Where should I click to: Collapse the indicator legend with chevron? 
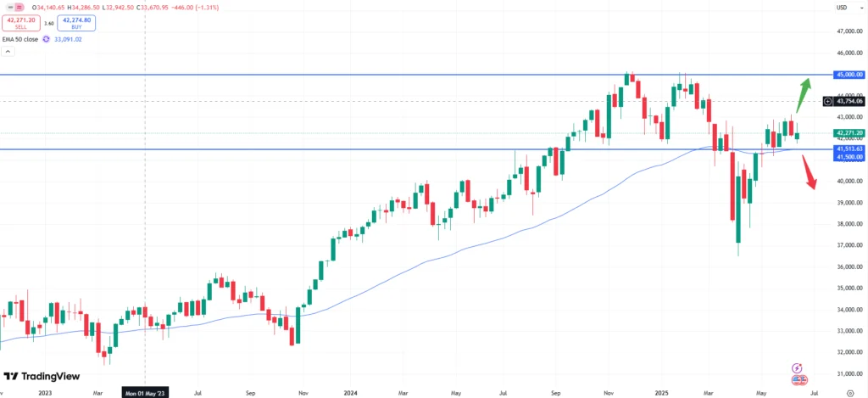[x=8, y=51]
